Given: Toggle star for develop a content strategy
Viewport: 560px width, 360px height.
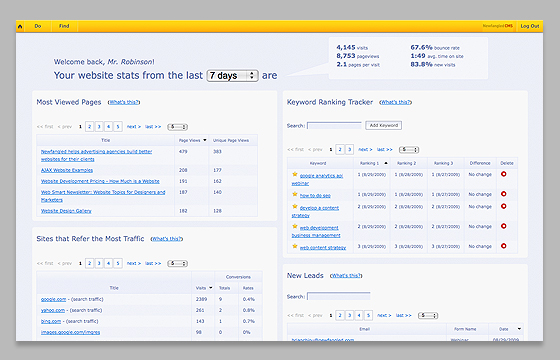Looking at the screenshot, I should click(295, 206).
